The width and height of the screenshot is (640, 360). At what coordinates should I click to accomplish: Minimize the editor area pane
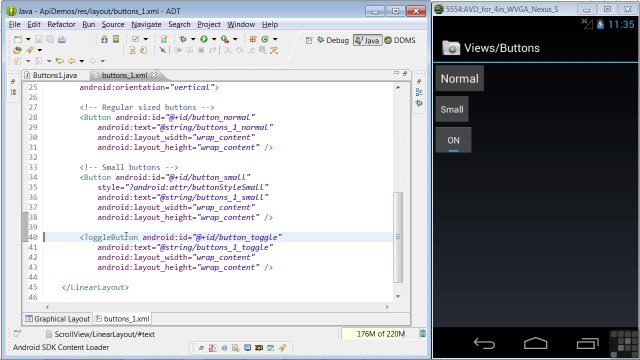[x=396, y=73]
